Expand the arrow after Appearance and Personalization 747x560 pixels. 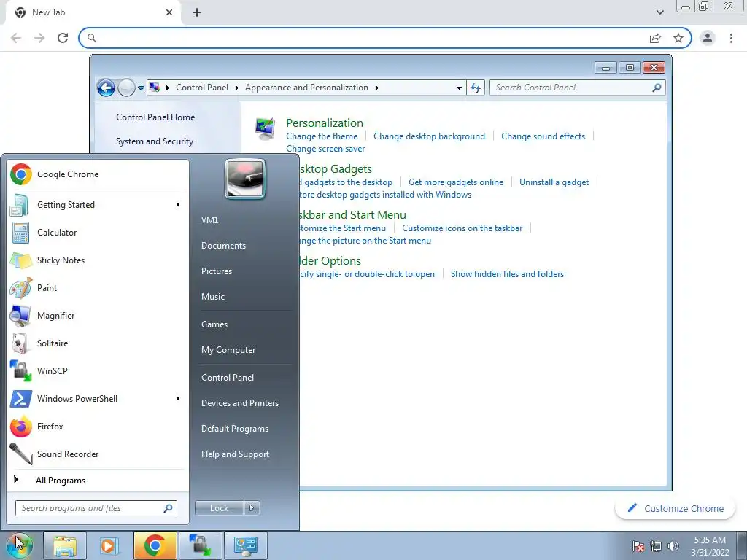(377, 87)
